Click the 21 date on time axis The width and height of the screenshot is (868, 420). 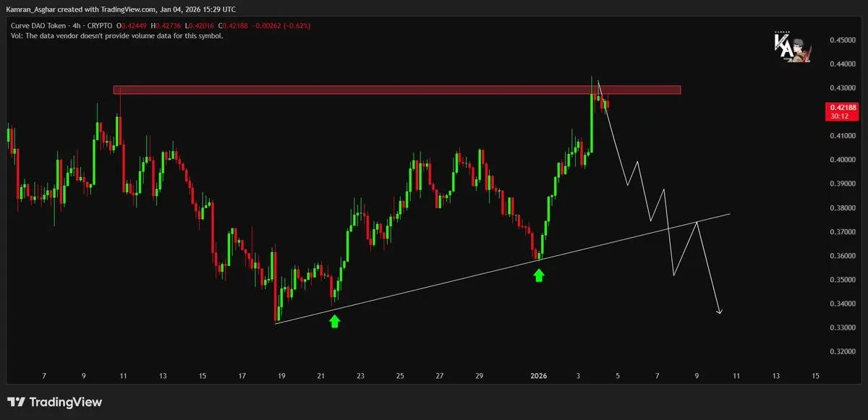point(321,376)
